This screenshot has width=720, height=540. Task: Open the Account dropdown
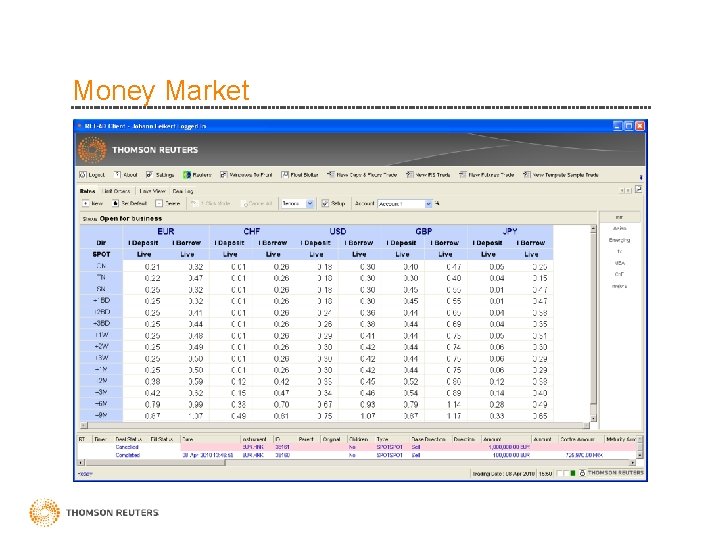coord(405,203)
